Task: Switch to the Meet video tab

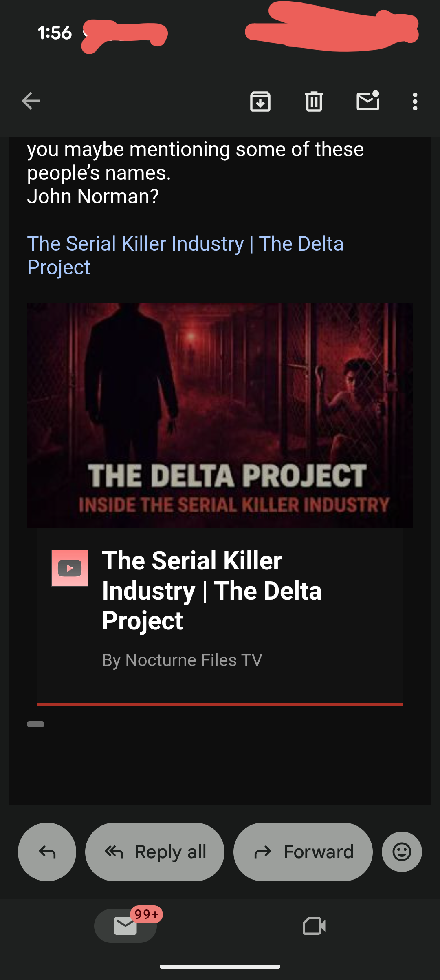Action: pyautogui.click(x=314, y=926)
